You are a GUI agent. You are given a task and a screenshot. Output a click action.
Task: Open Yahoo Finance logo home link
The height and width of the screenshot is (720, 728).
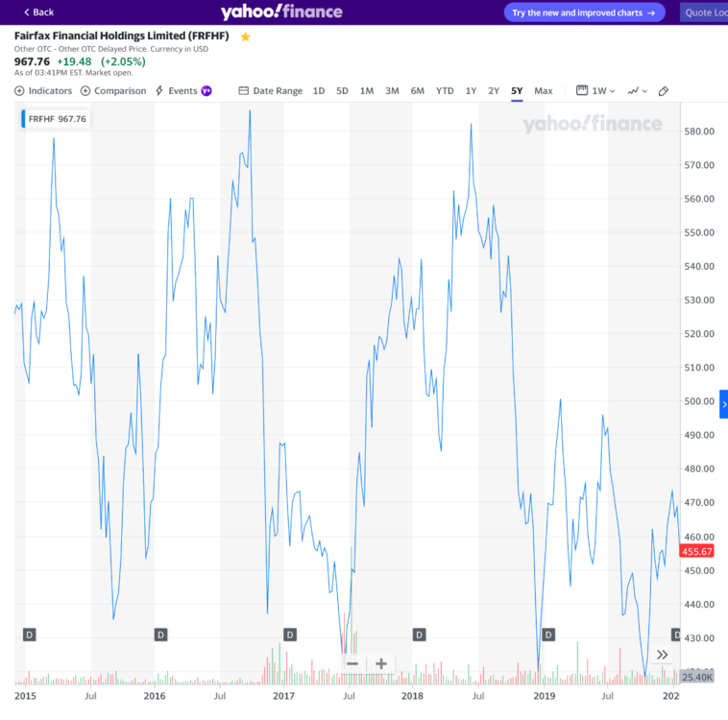coord(281,12)
